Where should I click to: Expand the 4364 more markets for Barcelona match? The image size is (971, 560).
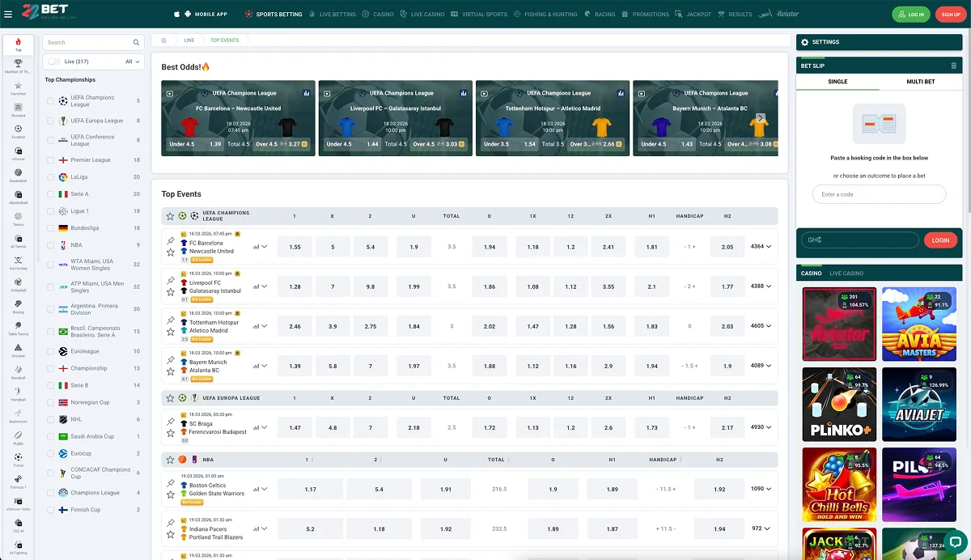pos(761,246)
